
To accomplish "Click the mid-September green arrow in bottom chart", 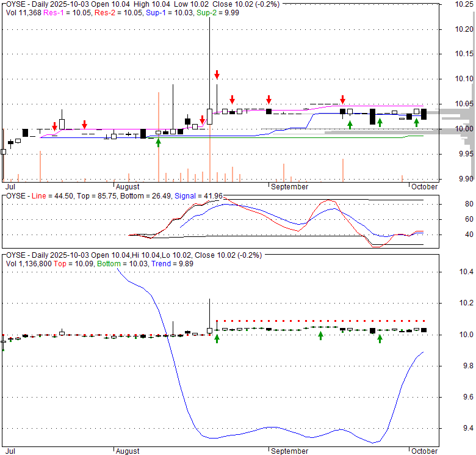I will [x=321, y=335].
